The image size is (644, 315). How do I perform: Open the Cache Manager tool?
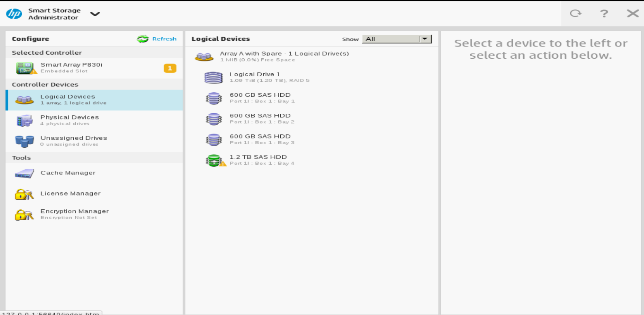pyautogui.click(x=94, y=173)
